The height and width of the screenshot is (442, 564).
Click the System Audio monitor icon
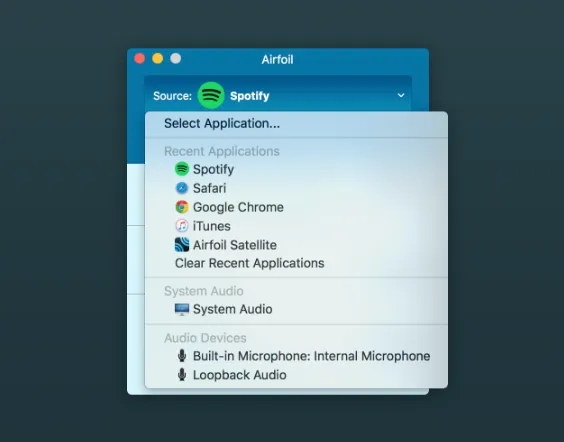tap(182, 309)
